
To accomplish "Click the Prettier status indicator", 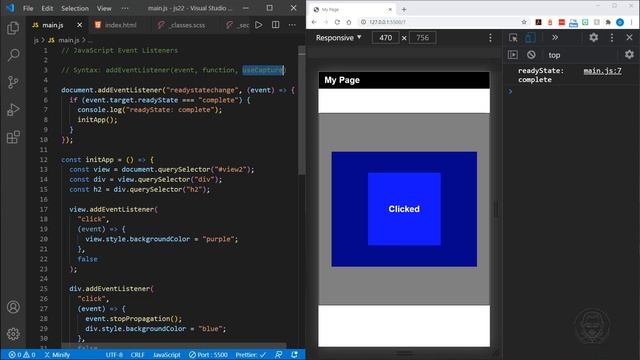I will coord(251,355).
